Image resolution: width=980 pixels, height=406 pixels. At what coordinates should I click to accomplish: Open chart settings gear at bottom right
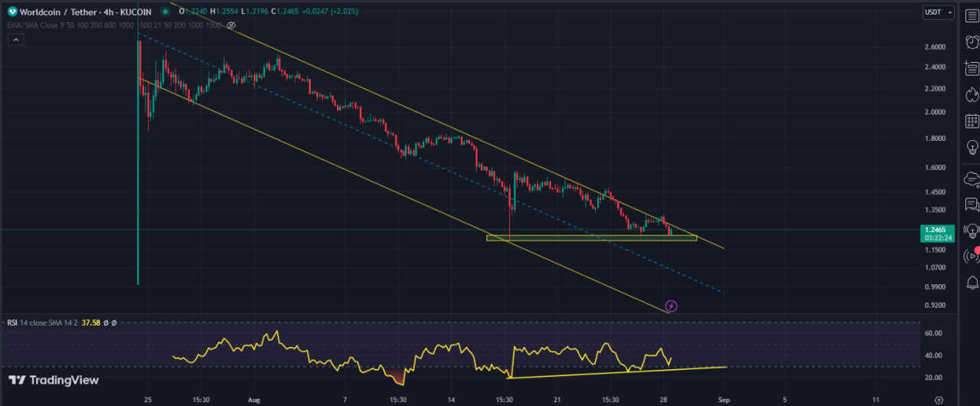(939, 399)
